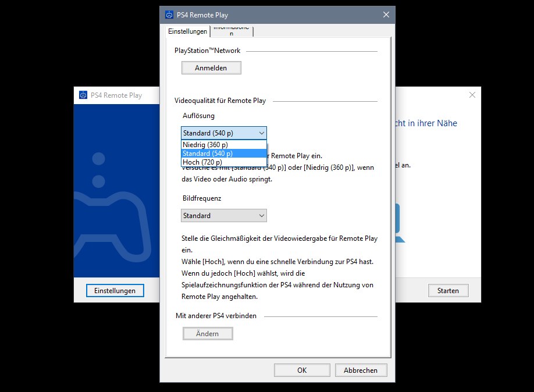Switch to the Einstellungen tab
Screen dimensions: 534x392
coord(188,31)
